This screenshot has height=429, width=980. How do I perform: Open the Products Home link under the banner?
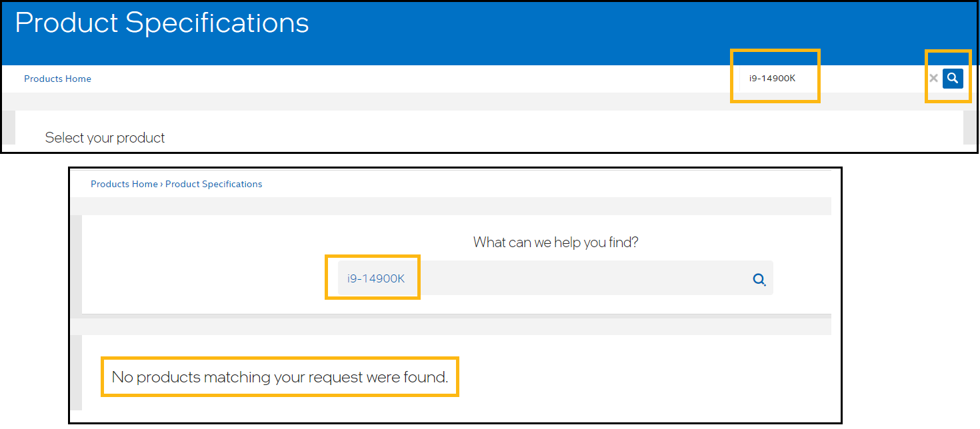[57, 79]
